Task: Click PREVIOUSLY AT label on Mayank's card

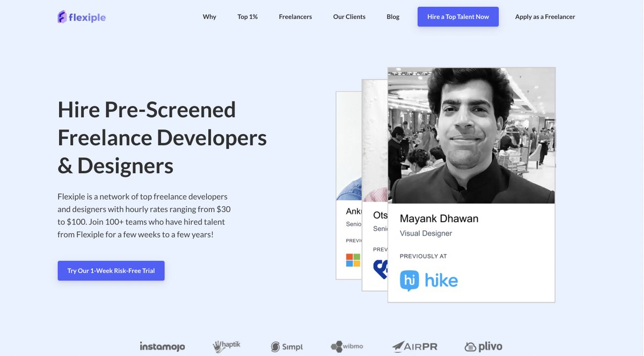Action: coord(423,256)
